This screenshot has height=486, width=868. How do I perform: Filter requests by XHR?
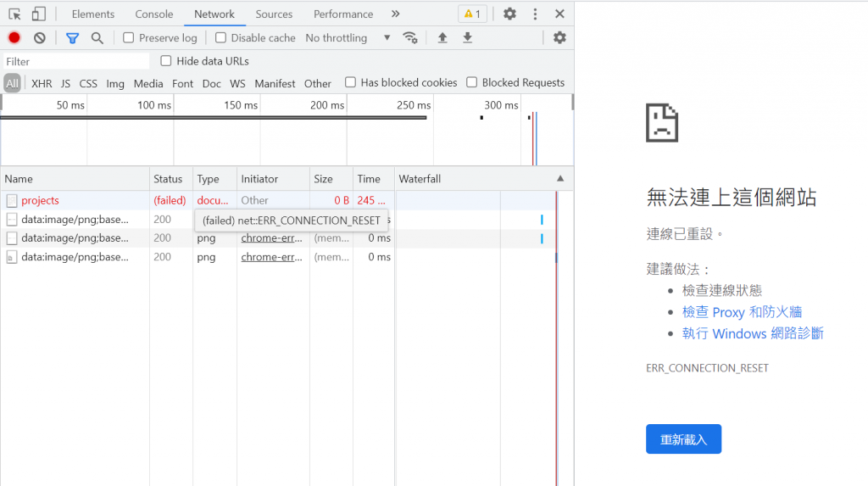coord(42,83)
